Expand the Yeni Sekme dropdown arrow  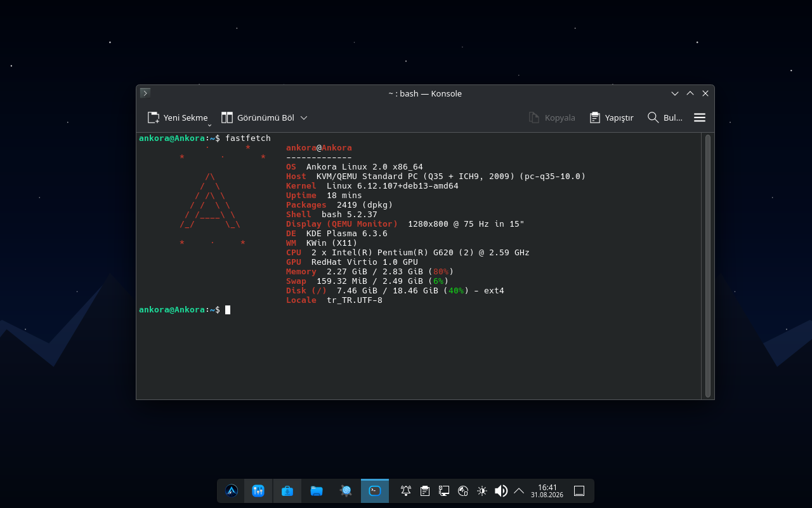click(x=209, y=125)
